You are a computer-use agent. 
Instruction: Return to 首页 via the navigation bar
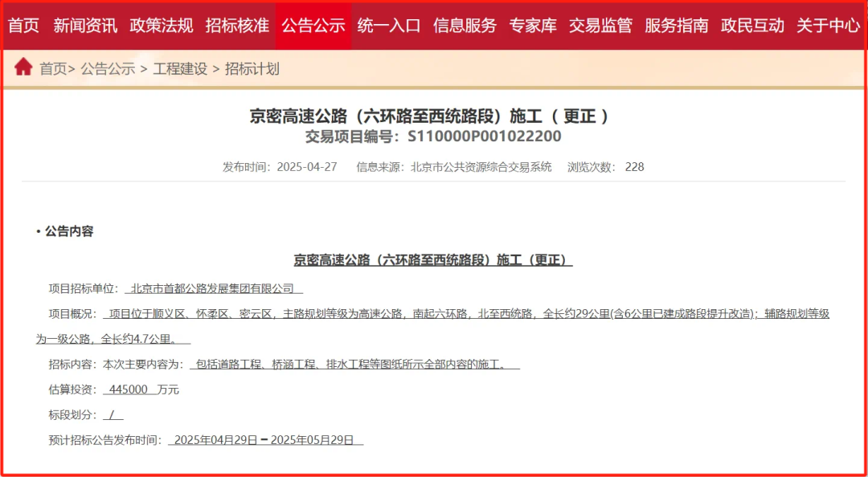24,25
